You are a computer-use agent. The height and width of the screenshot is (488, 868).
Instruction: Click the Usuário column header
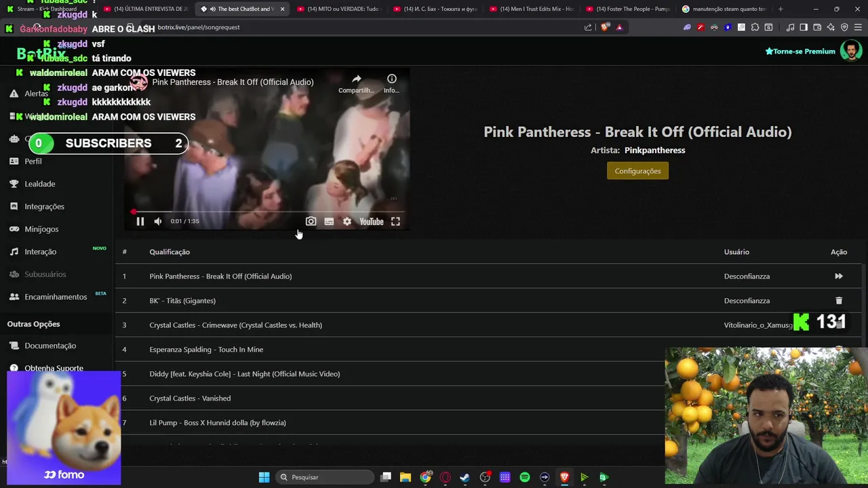pos(736,252)
